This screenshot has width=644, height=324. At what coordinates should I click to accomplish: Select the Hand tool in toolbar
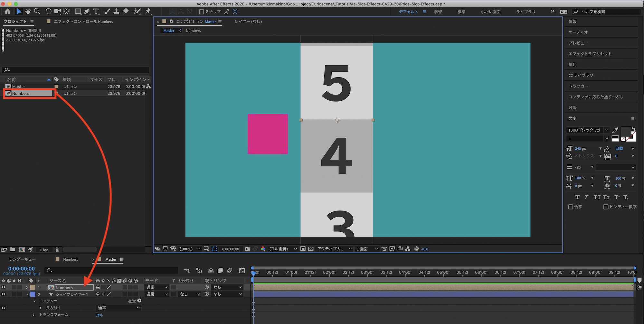(x=28, y=11)
